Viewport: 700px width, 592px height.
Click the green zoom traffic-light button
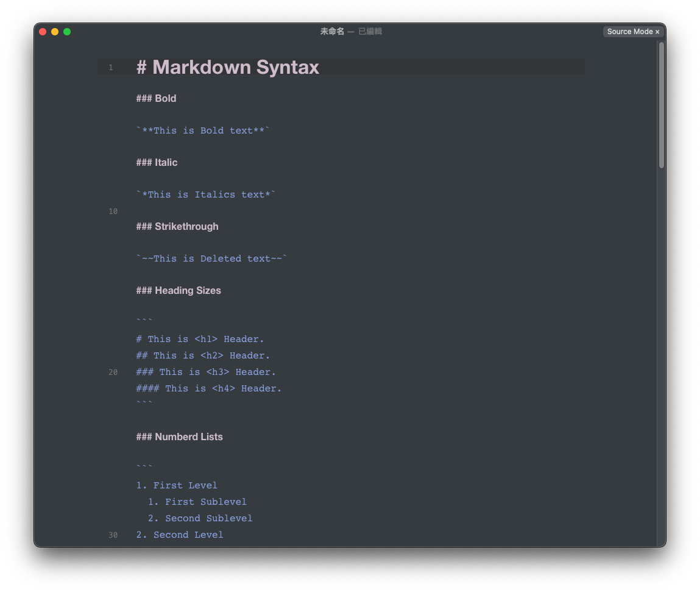pos(67,31)
